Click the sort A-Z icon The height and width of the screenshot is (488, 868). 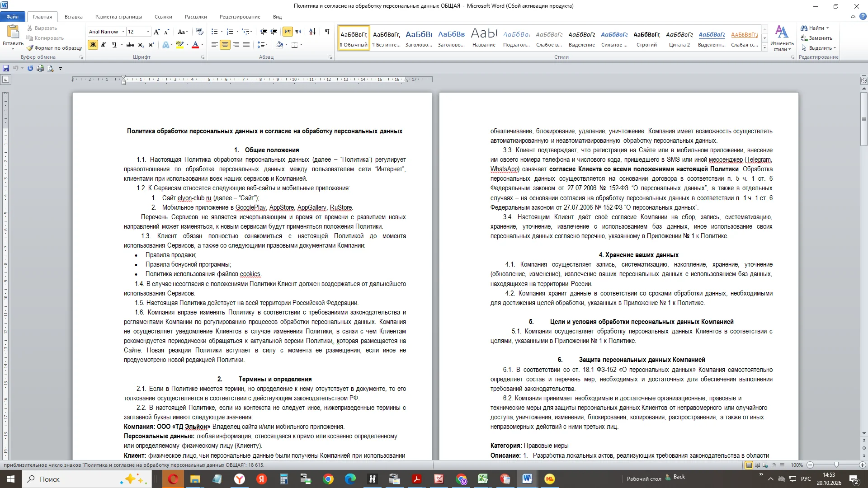click(x=312, y=32)
